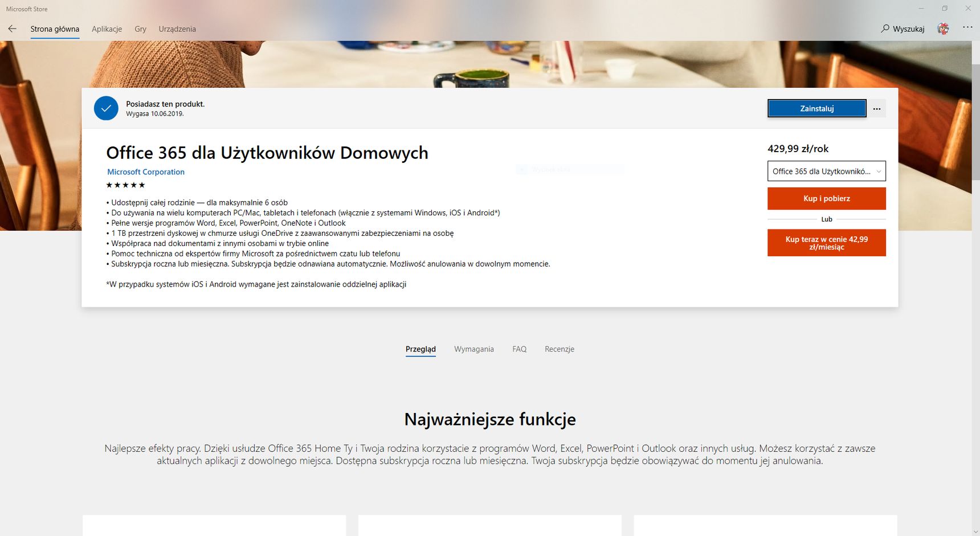This screenshot has height=536, width=980.
Task: Click the Zainstaluj button
Action: [x=817, y=108]
